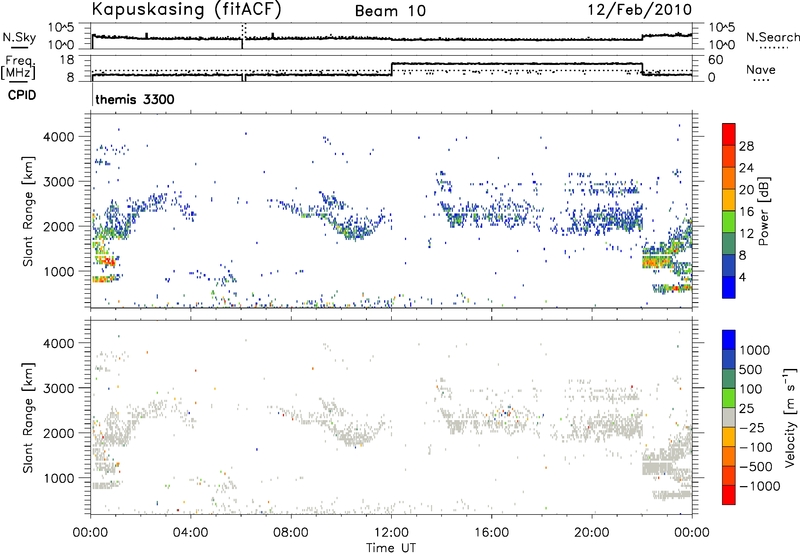Click the '28' Power scale value
The width and height of the screenshot is (800, 554).
pyautogui.click(x=746, y=146)
